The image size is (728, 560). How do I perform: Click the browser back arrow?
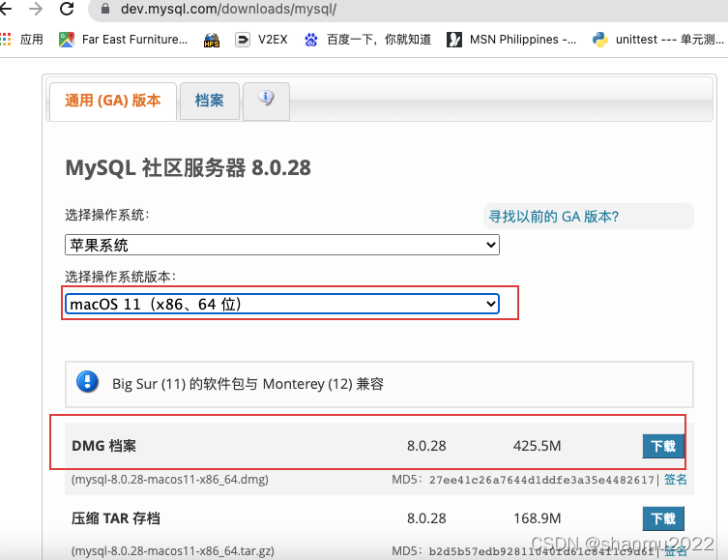(x=5, y=9)
